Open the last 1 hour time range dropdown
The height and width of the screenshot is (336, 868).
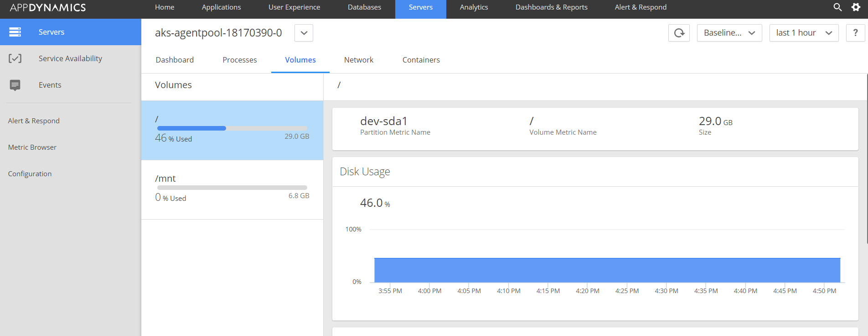point(804,33)
